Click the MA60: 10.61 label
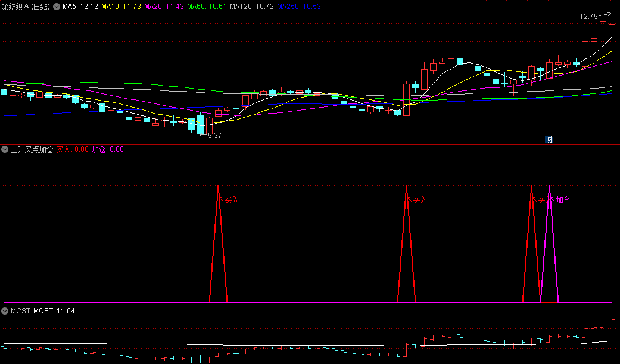The height and width of the screenshot is (364, 620). [207, 7]
